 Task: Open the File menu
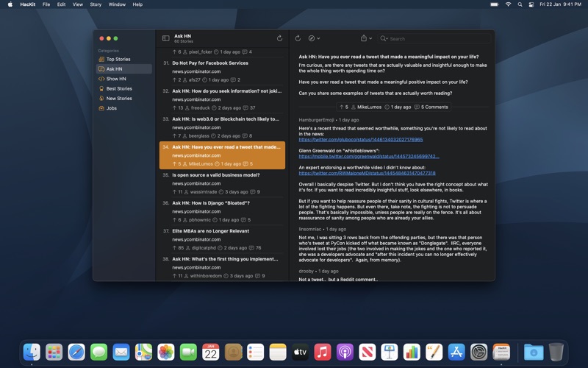pyautogui.click(x=46, y=4)
